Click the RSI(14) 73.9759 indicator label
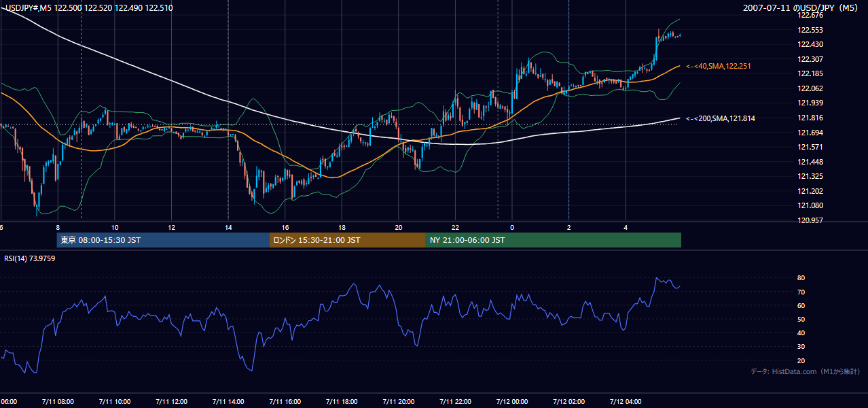Screen dimensions: 868x408 pyautogui.click(x=30, y=258)
